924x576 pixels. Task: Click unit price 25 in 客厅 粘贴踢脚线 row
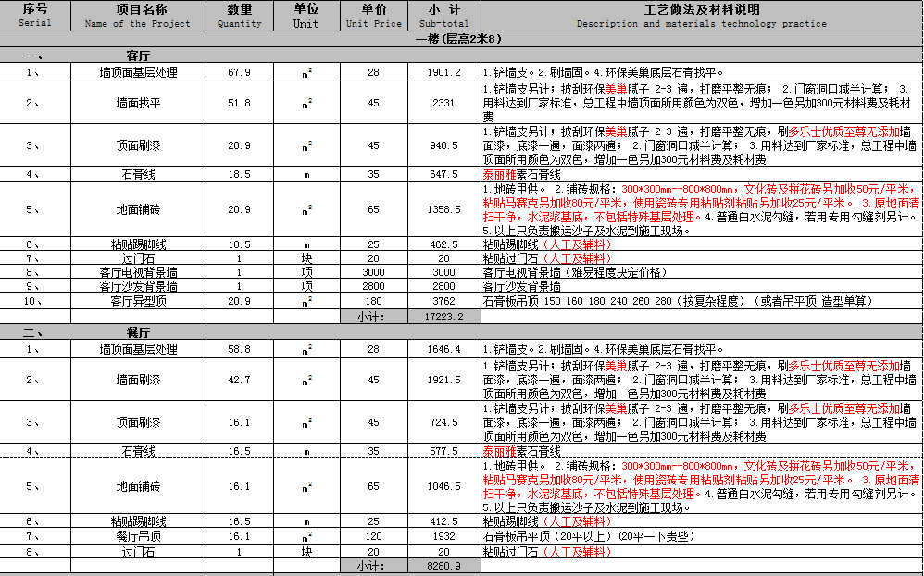tap(374, 244)
